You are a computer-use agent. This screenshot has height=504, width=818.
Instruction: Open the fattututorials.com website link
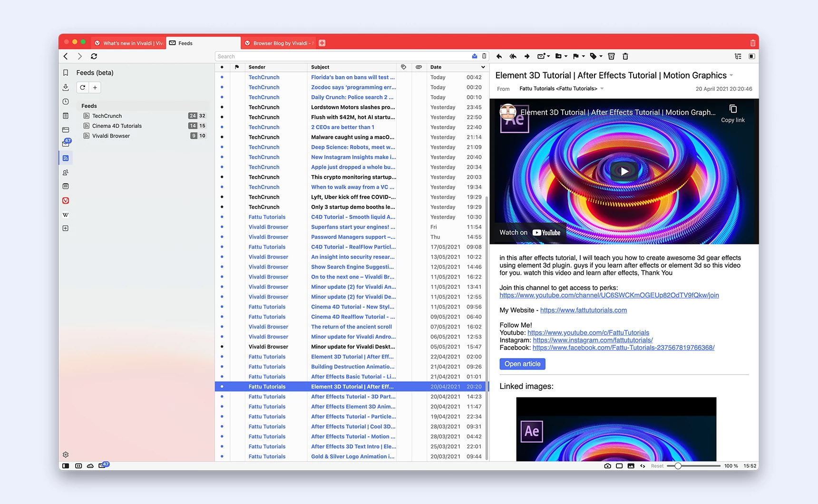(x=584, y=310)
